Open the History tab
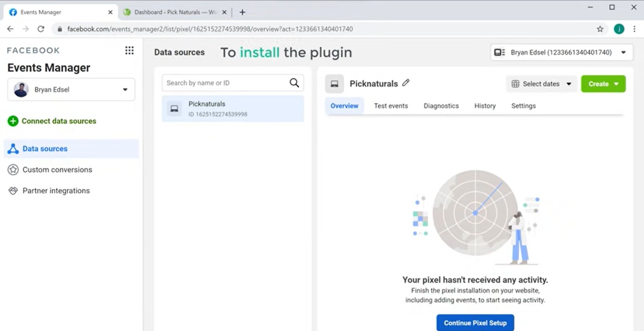This screenshot has width=644, height=331. point(485,106)
